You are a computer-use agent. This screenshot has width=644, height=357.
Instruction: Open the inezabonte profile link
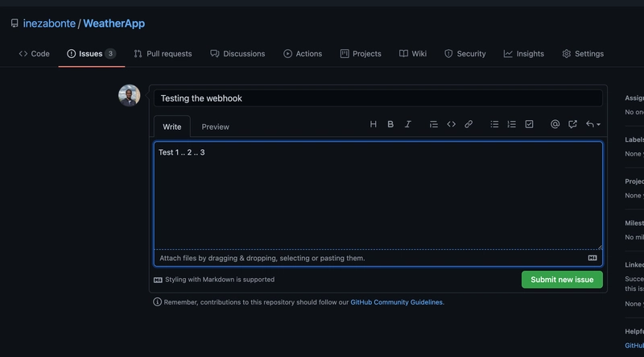(x=49, y=23)
